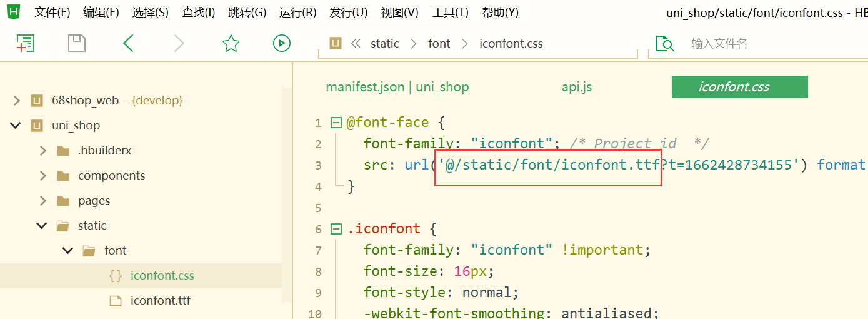Screen dimensions: 868x319
Task: Click static in the breadcrumb path
Action: pyautogui.click(x=384, y=43)
